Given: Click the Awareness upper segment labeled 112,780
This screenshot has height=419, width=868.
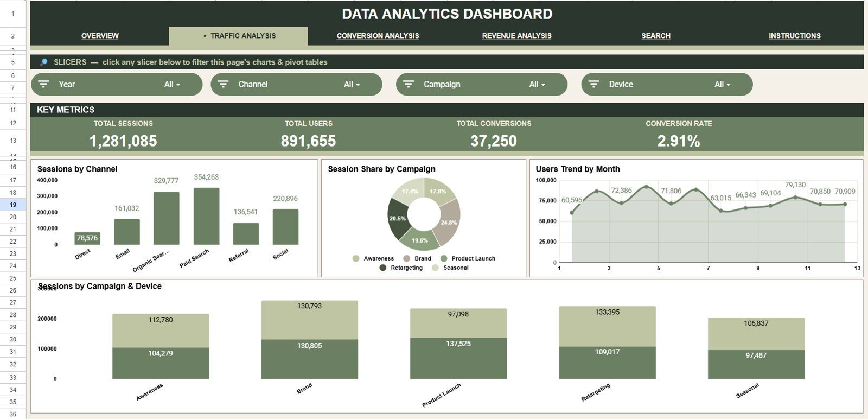Looking at the screenshot, I should tap(161, 331).
